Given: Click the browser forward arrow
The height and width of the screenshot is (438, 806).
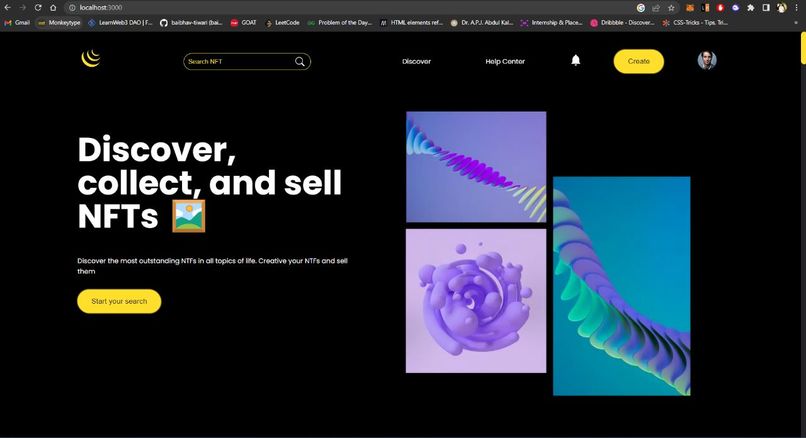Looking at the screenshot, I should pos(23,8).
